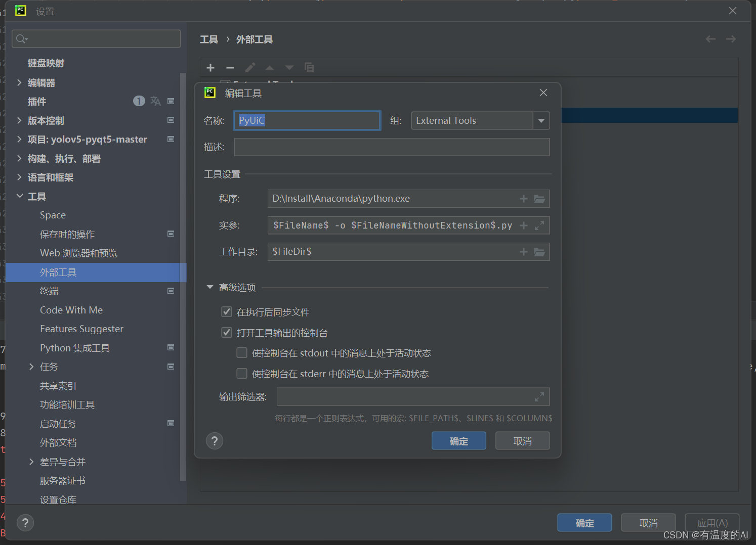Open help in main settings window
756x545 pixels.
pos(25,523)
